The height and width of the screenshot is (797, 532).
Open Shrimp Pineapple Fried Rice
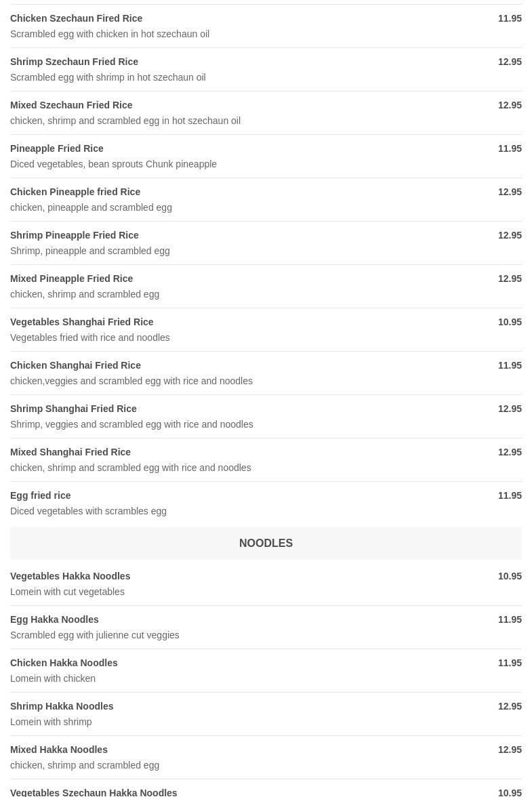pyautogui.click(x=75, y=235)
